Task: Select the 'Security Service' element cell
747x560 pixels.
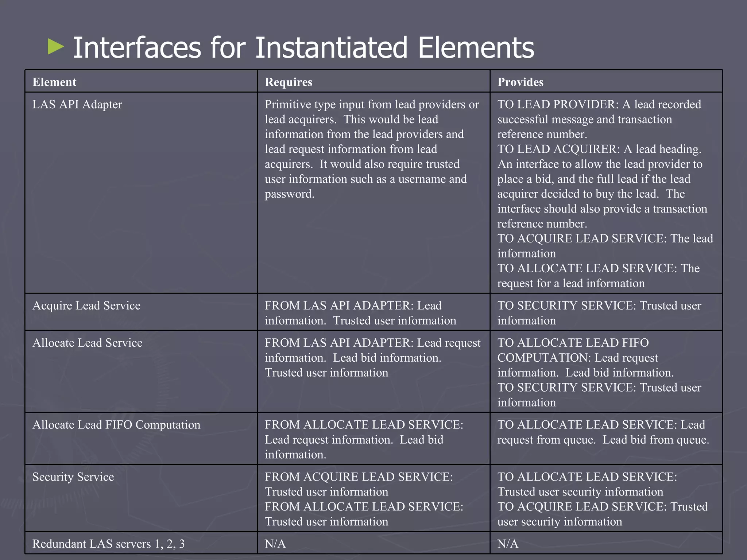Action: tap(141, 498)
